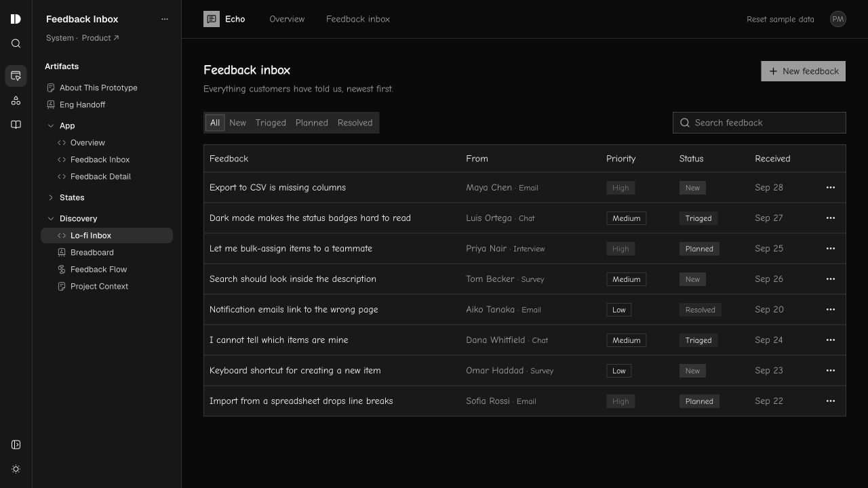
Task: Open row actions for Dark mode feedback
Action: [x=831, y=218]
